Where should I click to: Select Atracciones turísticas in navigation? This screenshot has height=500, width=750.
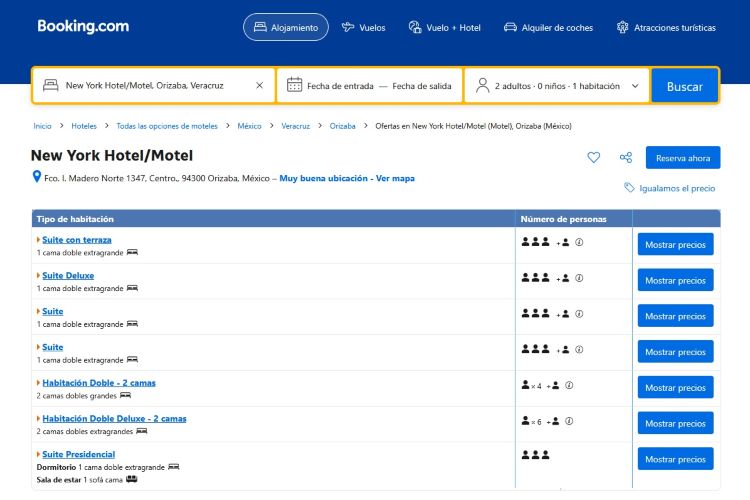pyautogui.click(x=666, y=28)
